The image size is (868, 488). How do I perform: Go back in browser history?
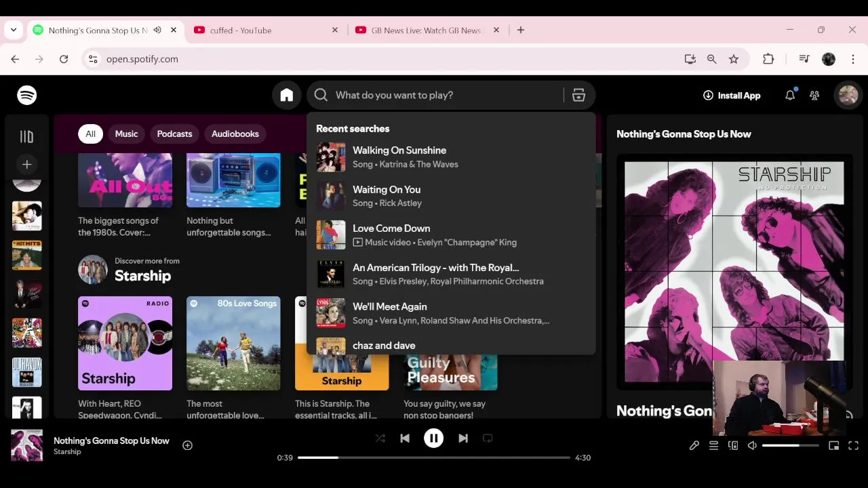point(15,60)
